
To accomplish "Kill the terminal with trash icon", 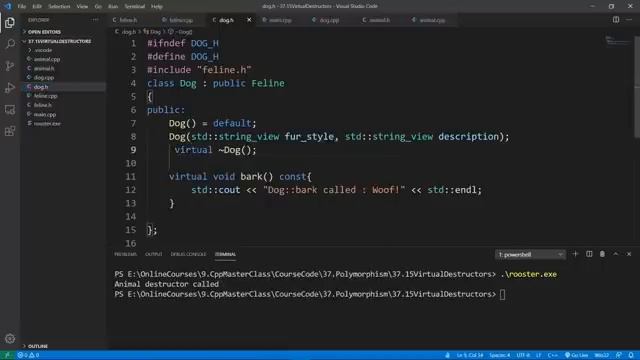I will (602, 254).
